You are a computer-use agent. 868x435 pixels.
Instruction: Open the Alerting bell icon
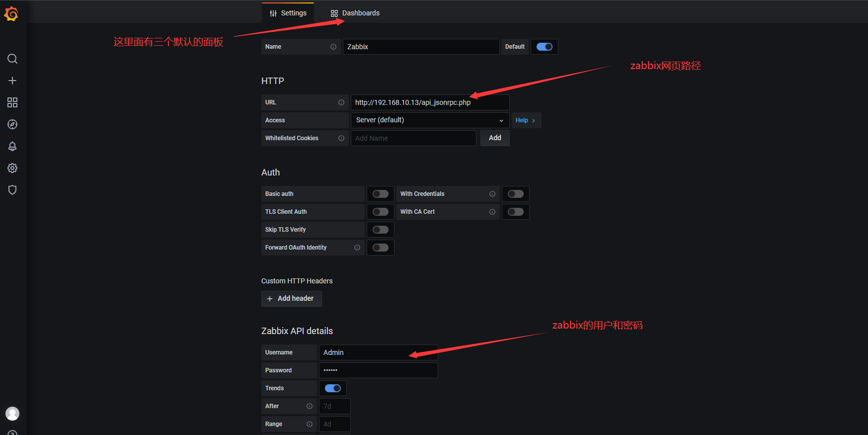[x=12, y=146]
